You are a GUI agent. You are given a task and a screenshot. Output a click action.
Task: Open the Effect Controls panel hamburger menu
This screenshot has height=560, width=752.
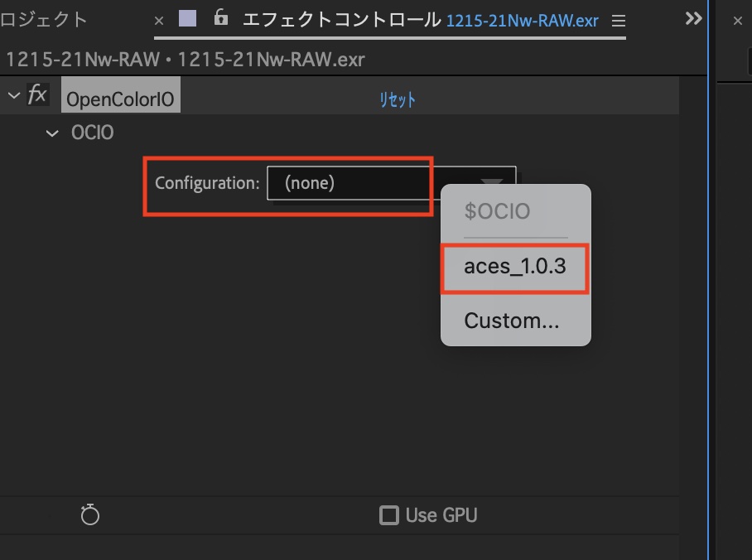click(x=618, y=20)
